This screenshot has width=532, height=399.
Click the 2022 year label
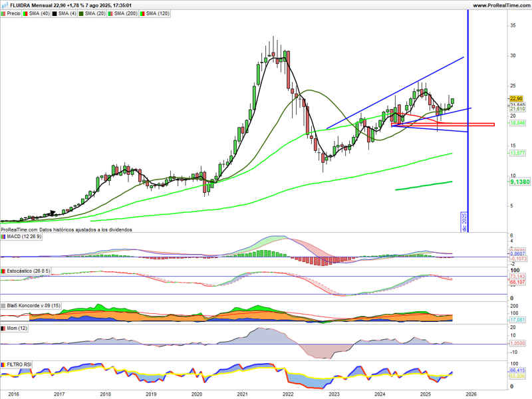[288, 394]
